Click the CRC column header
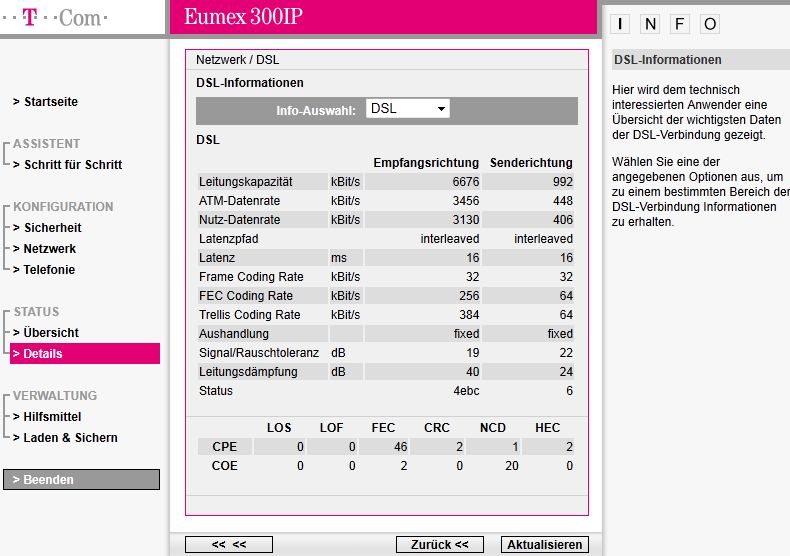 tap(437, 428)
